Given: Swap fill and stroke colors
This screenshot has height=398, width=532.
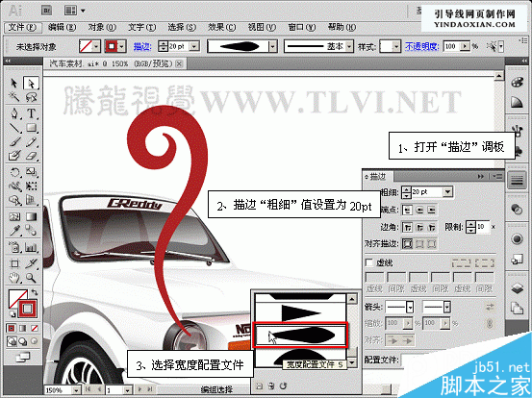Looking at the screenshot, I should point(35,292).
